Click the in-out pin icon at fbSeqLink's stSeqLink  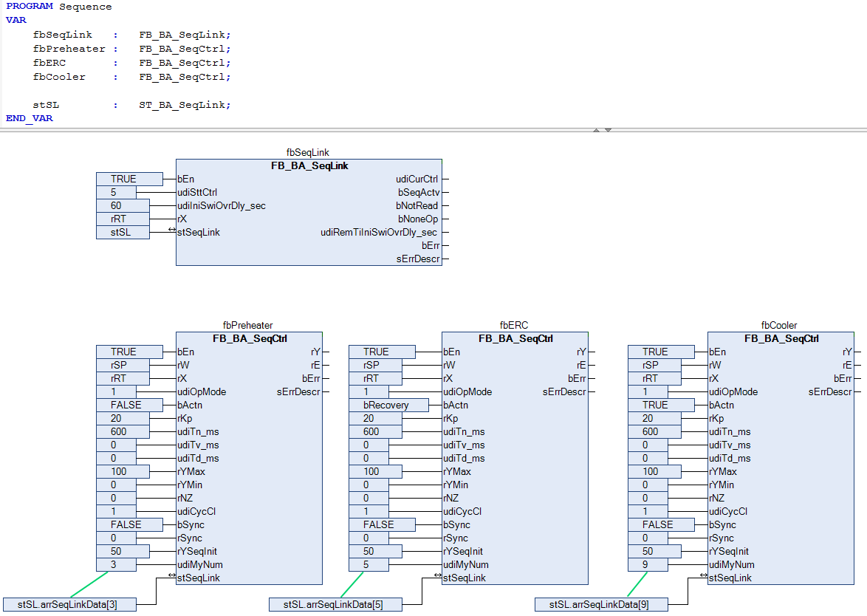(x=172, y=230)
